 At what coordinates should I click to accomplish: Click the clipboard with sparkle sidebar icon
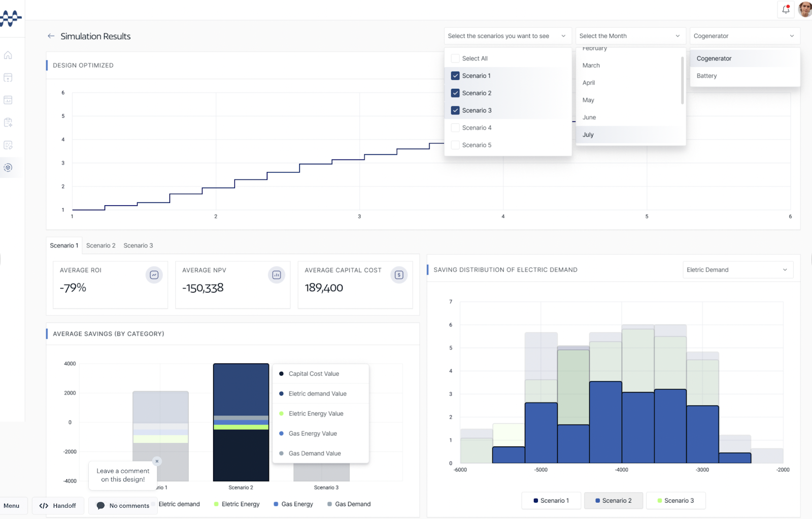8,122
